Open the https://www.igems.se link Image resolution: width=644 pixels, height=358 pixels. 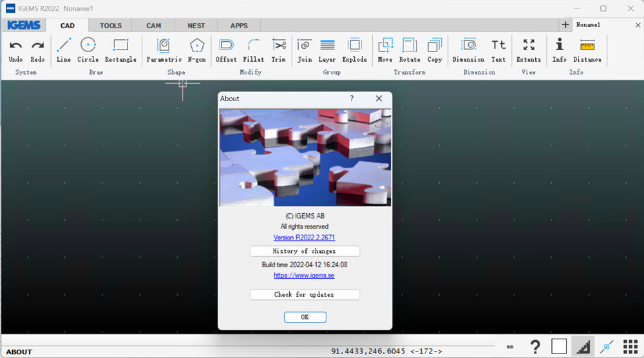click(x=304, y=276)
